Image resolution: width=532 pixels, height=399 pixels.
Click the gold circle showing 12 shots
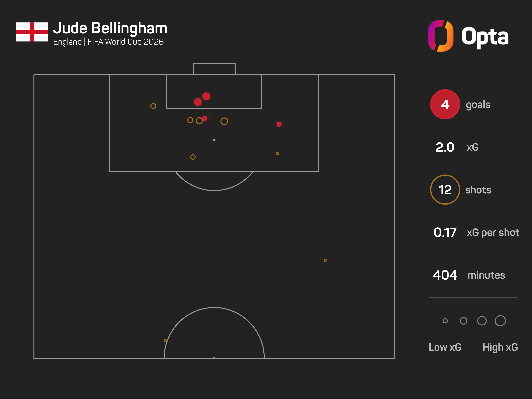445,190
